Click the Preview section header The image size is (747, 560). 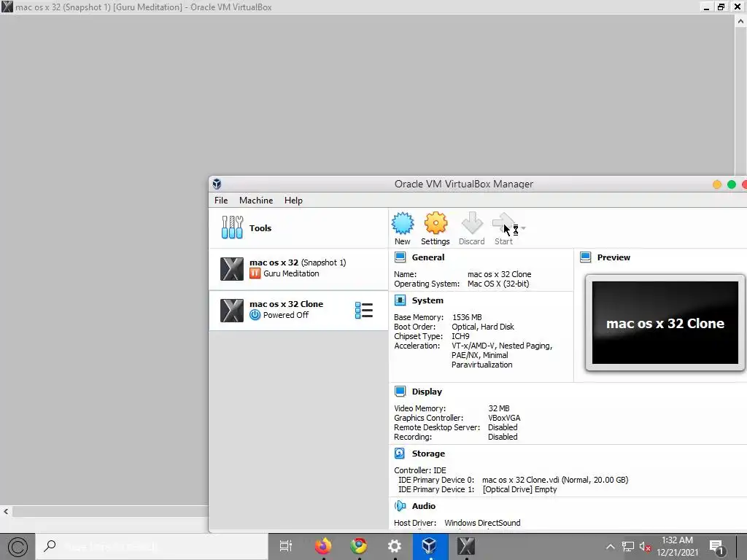click(x=614, y=257)
